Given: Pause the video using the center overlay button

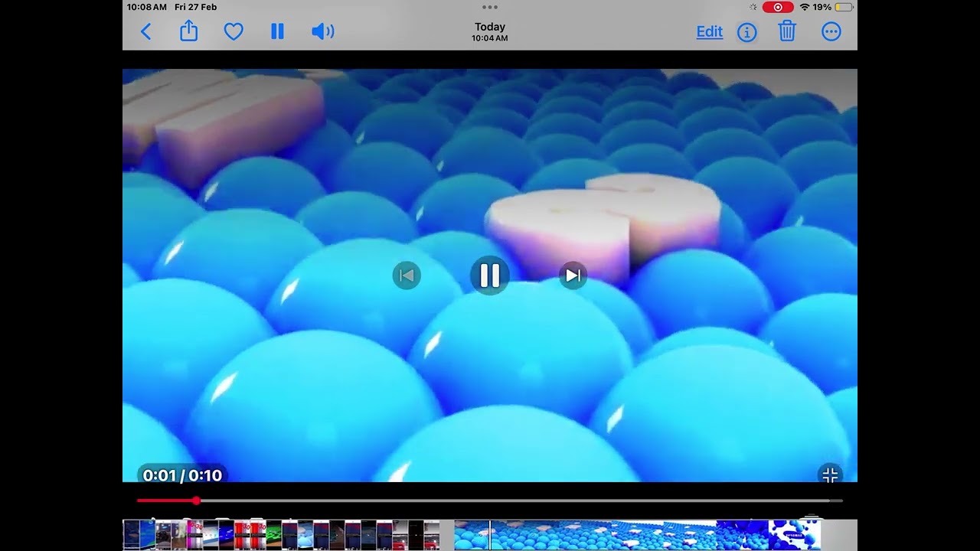Looking at the screenshot, I should coord(490,275).
